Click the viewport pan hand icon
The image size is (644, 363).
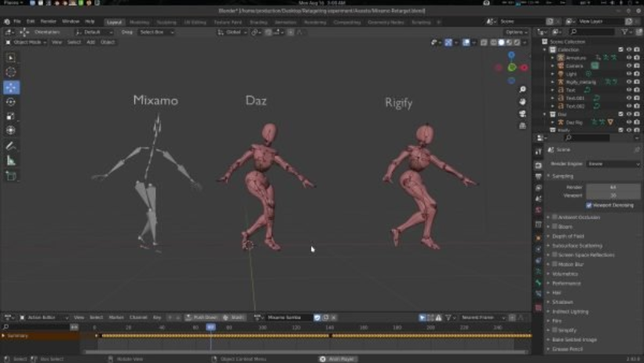[522, 101]
